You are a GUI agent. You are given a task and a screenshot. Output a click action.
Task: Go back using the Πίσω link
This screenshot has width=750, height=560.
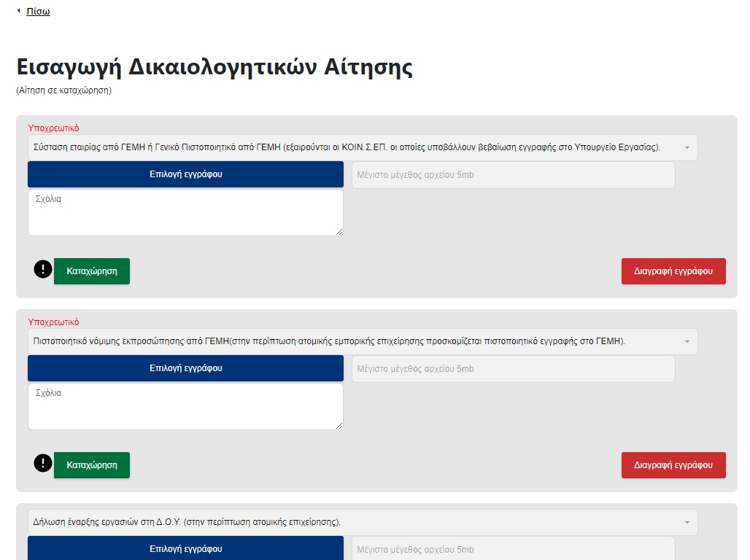pyautogui.click(x=38, y=11)
